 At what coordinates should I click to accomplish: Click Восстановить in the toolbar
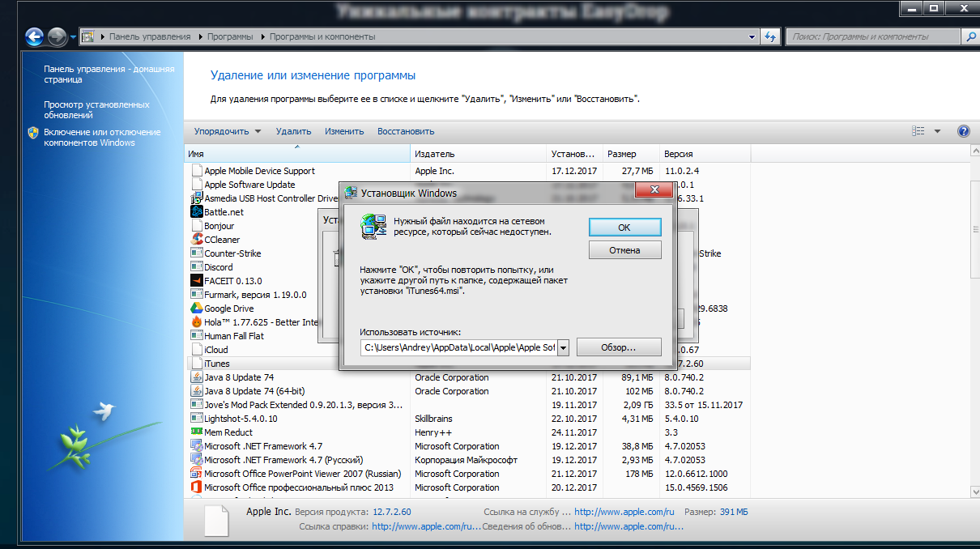[406, 131]
